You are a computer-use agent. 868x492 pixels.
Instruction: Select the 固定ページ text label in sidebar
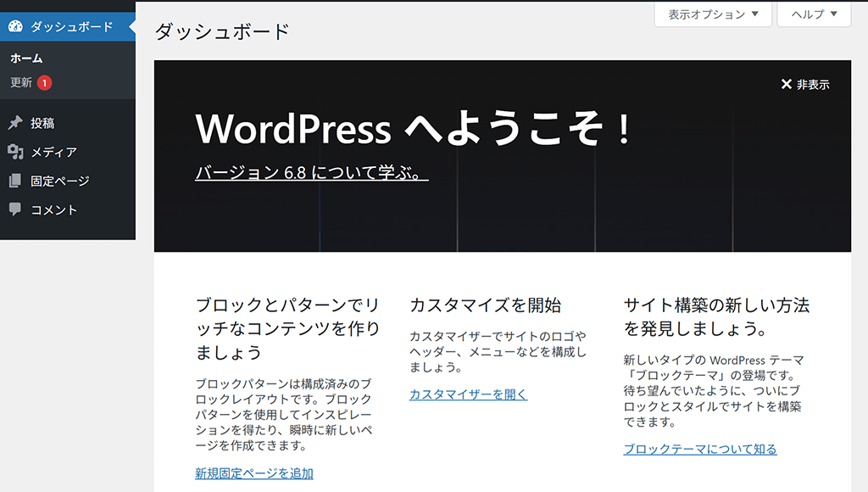coord(59,181)
